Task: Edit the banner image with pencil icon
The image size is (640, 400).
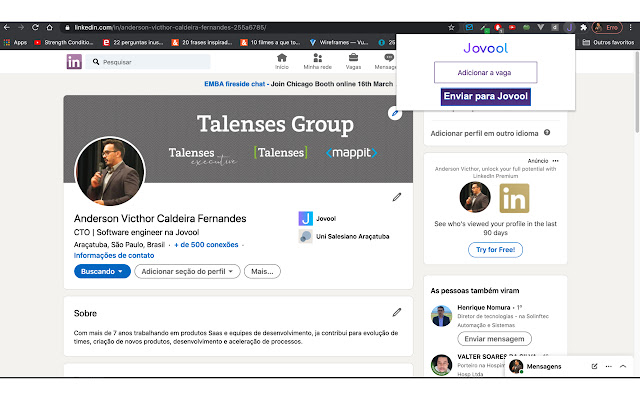Action: tap(395, 113)
